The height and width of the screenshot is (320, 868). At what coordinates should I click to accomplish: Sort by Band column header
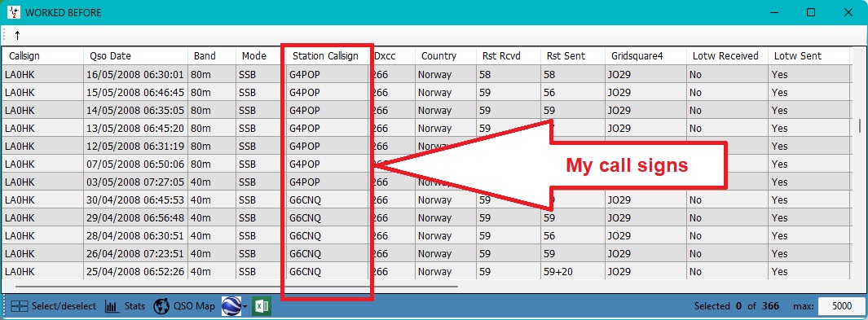pos(213,56)
